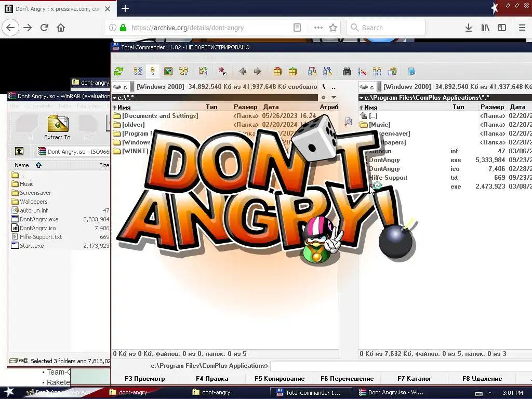The height and width of the screenshot is (399, 532).
Task: Go back with Total Commander left arrow
Action: (x=243, y=71)
